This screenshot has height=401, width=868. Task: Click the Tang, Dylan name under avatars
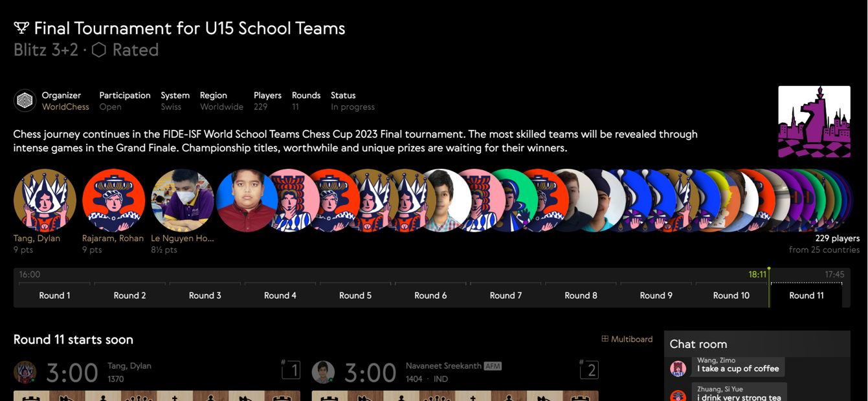pos(37,238)
